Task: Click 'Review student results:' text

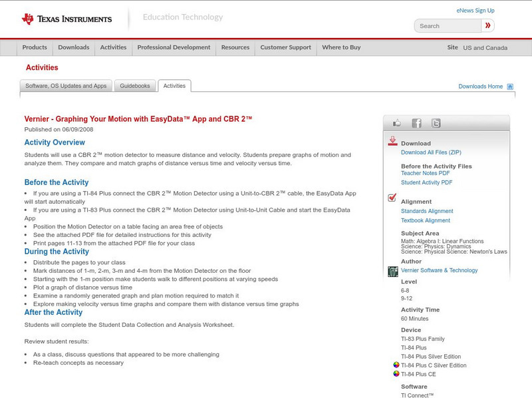Action: (57, 341)
